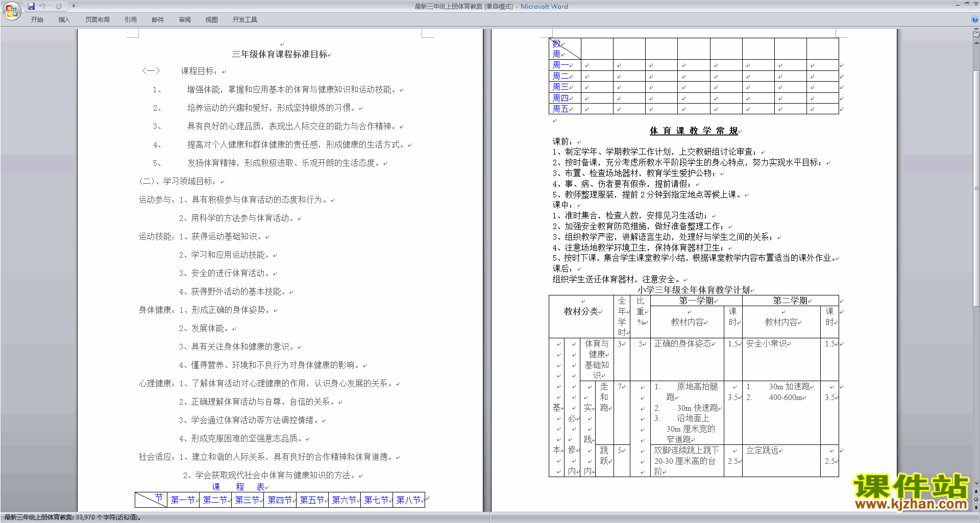Image resolution: width=980 pixels, height=523 pixels.
Task: Click the 第六节 table cell
Action: 345,500
